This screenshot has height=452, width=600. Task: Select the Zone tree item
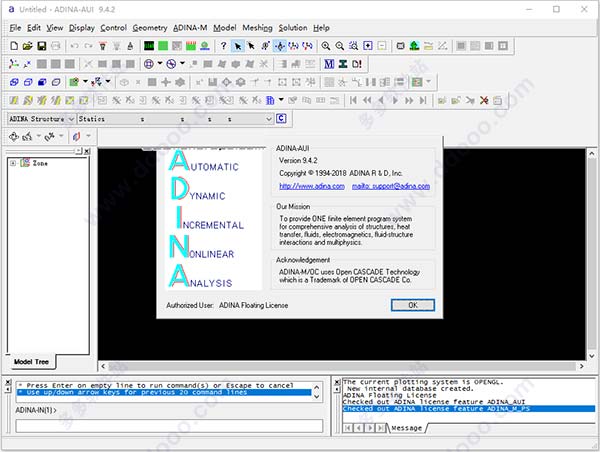click(40, 163)
